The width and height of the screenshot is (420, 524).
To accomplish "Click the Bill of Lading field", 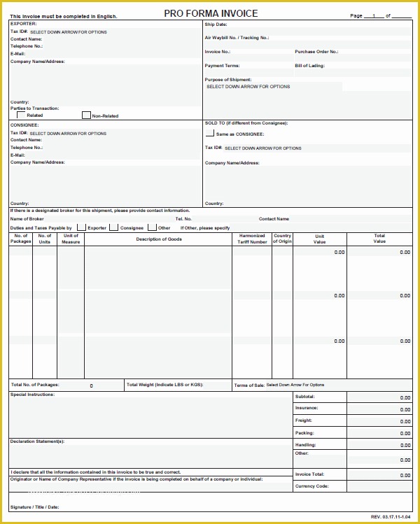I will pyautogui.click(x=353, y=73).
